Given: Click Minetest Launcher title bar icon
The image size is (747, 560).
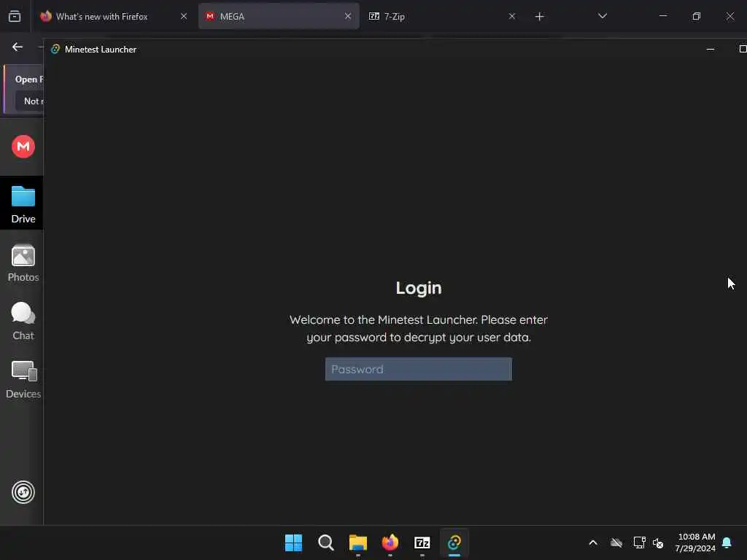Looking at the screenshot, I should coord(55,49).
